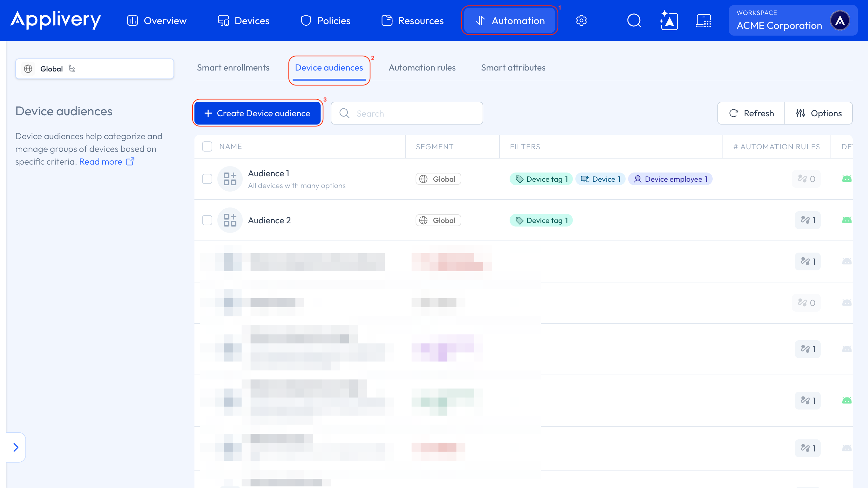Open the settings gear in top navigation
Screen dimensions: 868x488
[x=581, y=21]
